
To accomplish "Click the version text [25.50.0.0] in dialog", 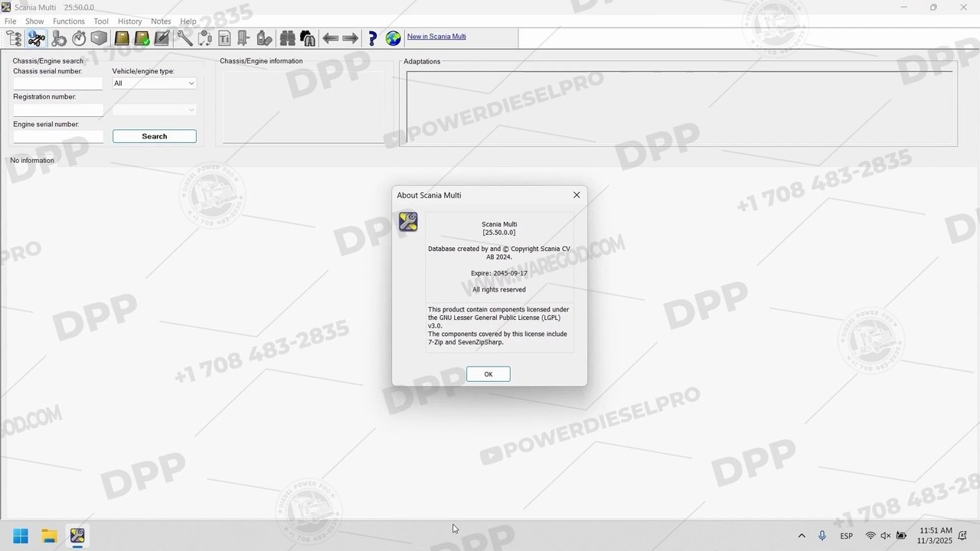I will click(x=499, y=233).
